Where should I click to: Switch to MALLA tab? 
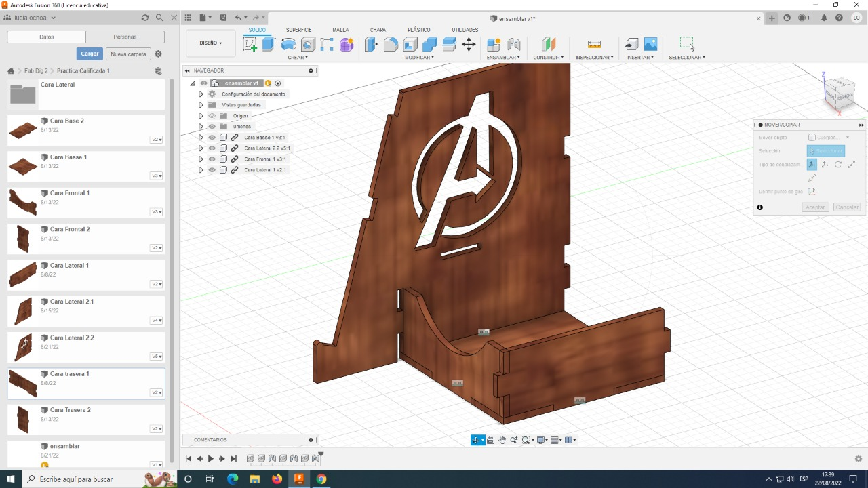tap(340, 30)
